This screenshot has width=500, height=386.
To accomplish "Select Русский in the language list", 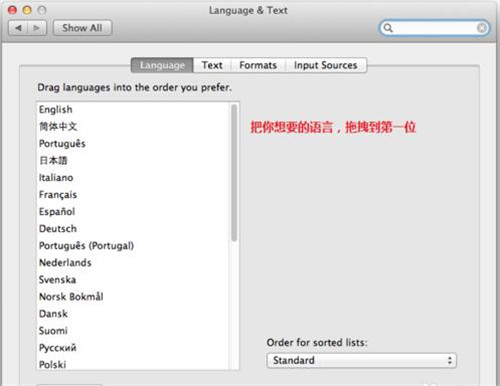I will [133, 348].
